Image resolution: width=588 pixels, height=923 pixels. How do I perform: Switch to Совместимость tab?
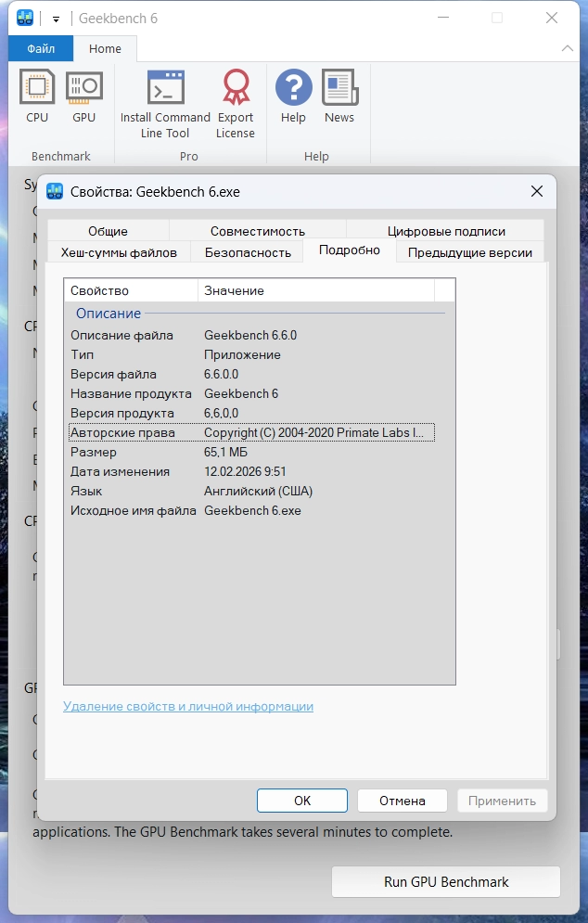tap(258, 231)
